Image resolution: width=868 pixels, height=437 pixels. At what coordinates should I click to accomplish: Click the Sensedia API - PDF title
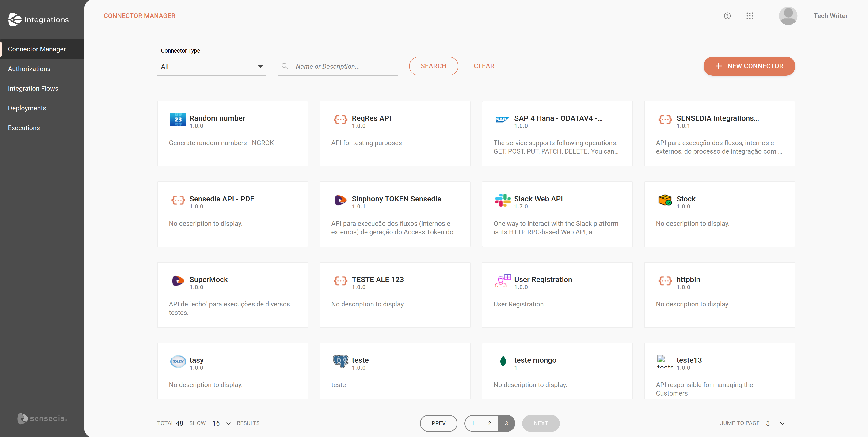tap(221, 199)
